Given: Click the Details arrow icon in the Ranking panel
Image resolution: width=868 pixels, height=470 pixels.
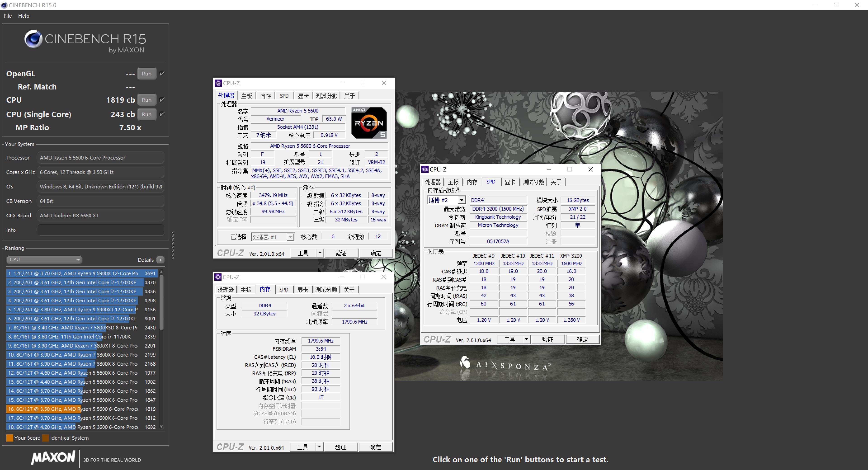Looking at the screenshot, I should pos(161,260).
